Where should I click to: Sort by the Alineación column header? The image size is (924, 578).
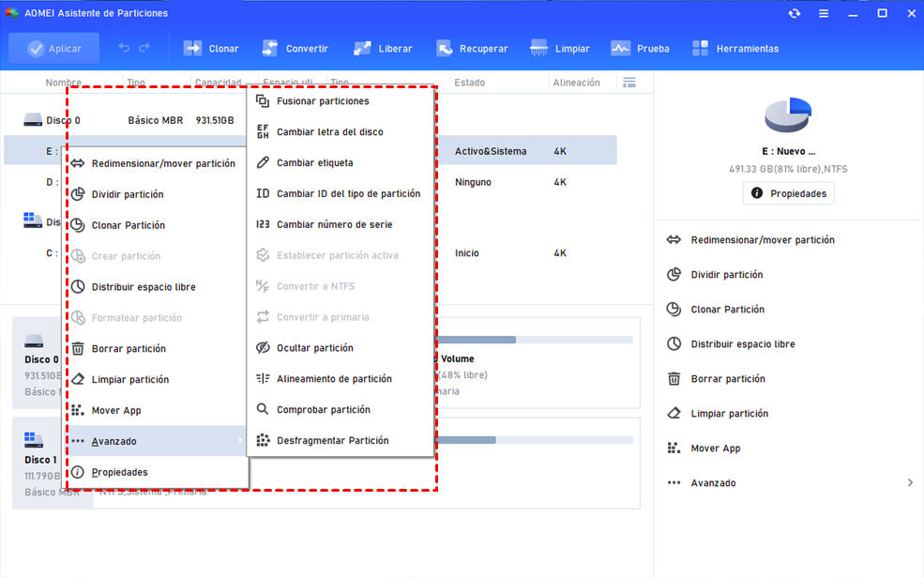click(576, 83)
